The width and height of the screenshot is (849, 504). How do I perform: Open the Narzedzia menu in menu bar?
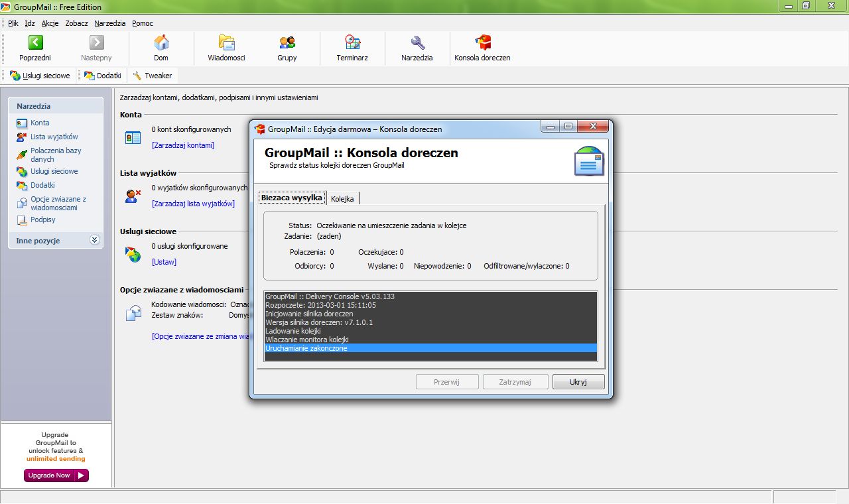click(x=110, y=23)
